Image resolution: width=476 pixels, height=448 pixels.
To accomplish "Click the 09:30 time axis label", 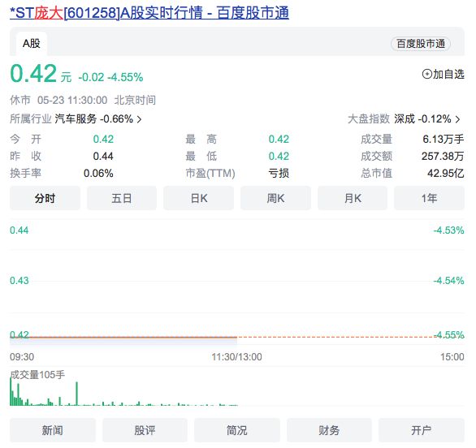I will pos(22,357).
